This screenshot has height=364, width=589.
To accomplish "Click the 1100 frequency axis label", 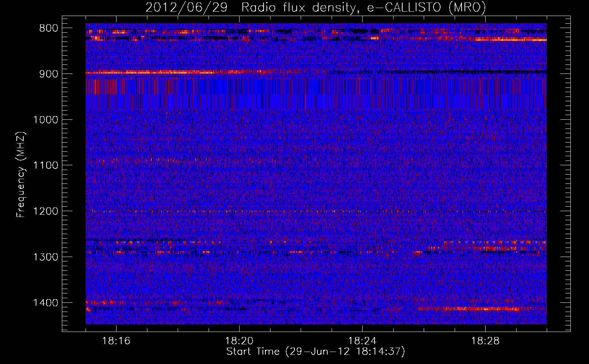I will pos(46,166).
